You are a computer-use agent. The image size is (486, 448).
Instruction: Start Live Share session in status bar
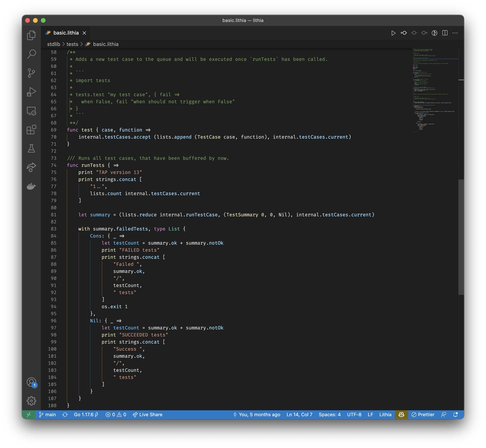tap(148, 415)
